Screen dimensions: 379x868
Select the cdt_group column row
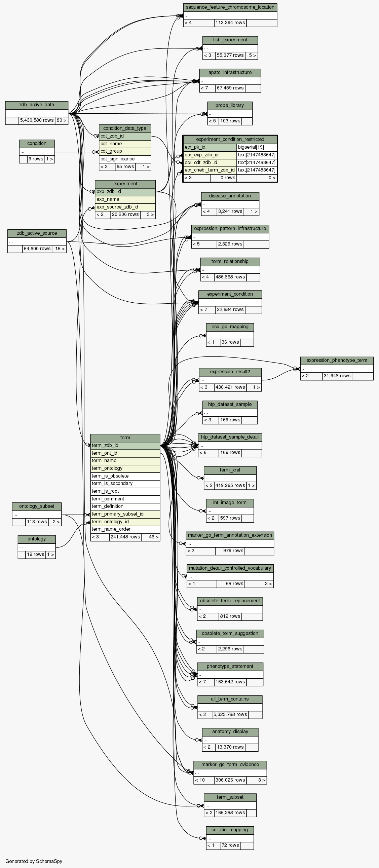coord(125,151)
